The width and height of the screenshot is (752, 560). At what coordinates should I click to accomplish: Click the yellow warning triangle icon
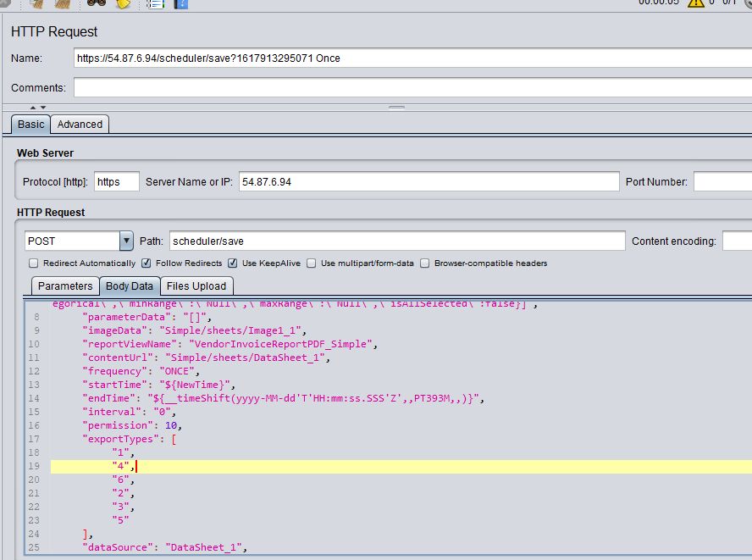(695, 3)
